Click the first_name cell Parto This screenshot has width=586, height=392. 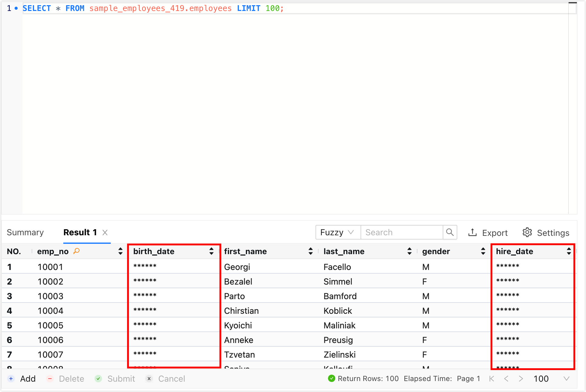234,296
